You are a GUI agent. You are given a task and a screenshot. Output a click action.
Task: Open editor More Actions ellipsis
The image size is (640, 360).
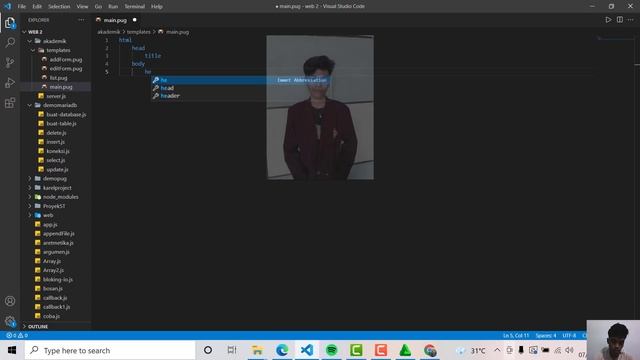[631, 20]
